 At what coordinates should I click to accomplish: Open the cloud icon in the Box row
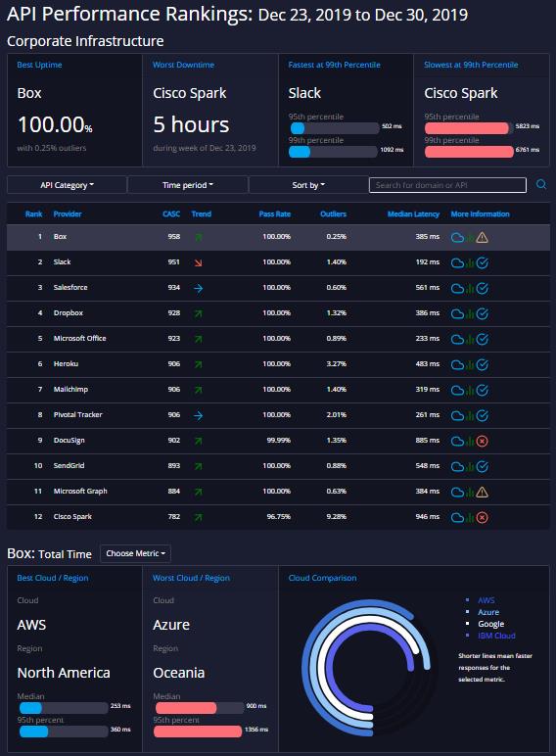coord(457,237)
